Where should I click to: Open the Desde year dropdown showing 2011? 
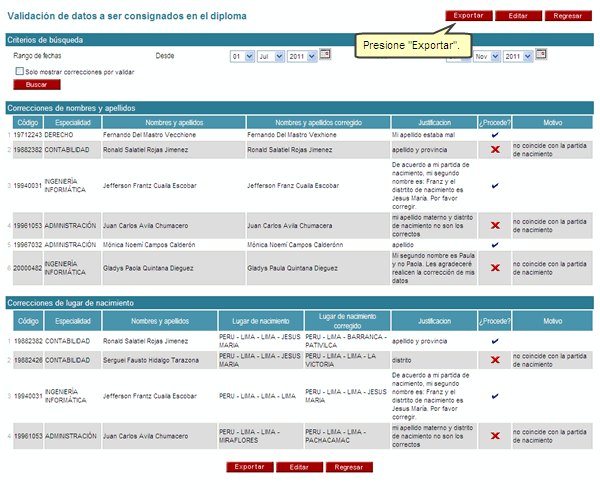pos(302,57)
